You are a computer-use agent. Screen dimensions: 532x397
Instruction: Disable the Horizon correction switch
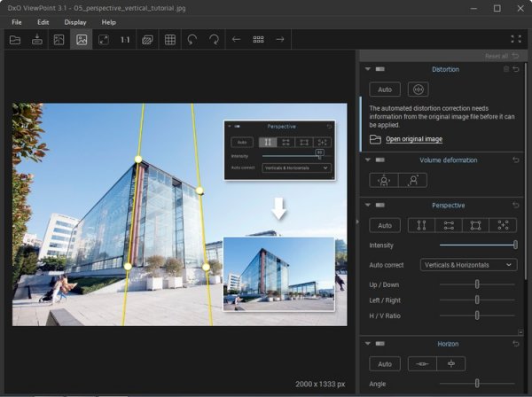[380, 344]
